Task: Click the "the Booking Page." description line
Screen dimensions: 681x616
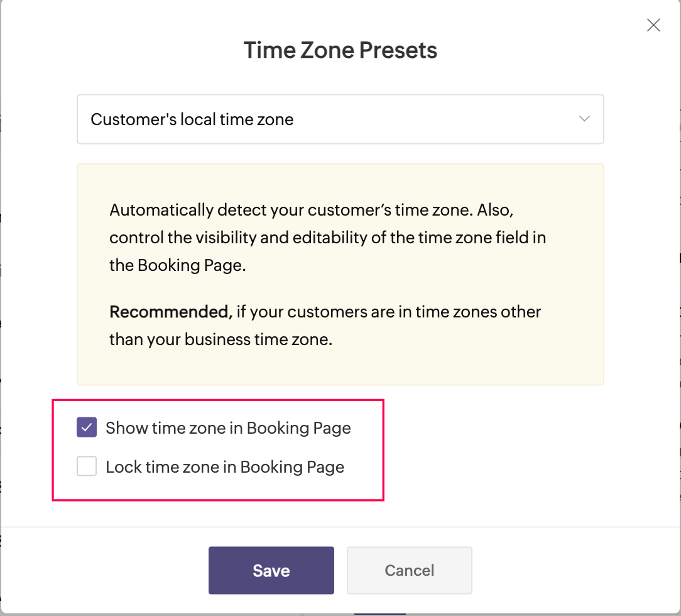Action: pyautogui.click(x=177, y=265)
